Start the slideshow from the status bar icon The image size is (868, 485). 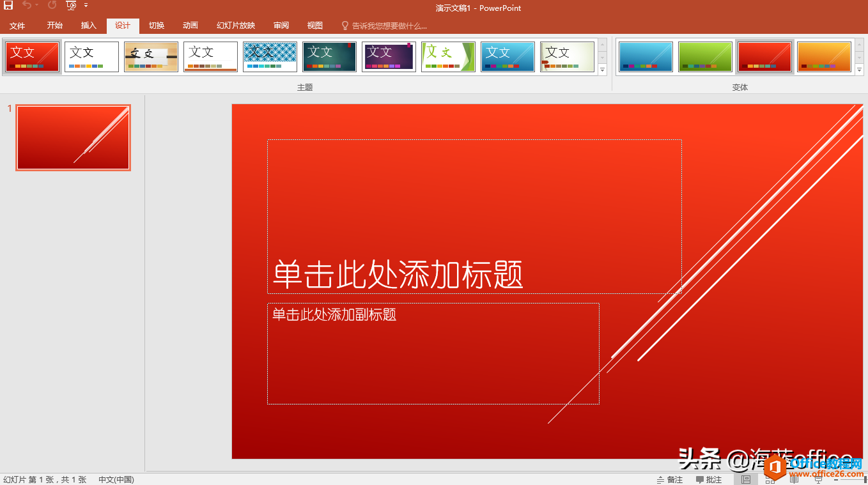click(818, 479)
